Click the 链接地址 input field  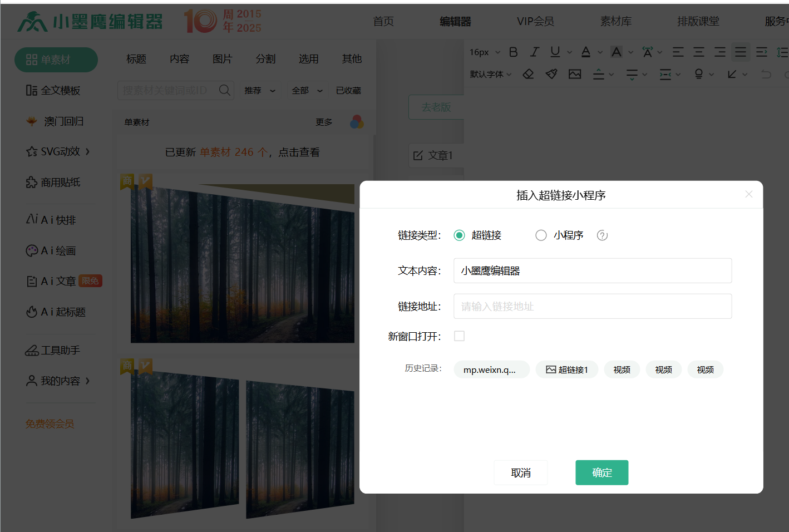click(592, 307)
